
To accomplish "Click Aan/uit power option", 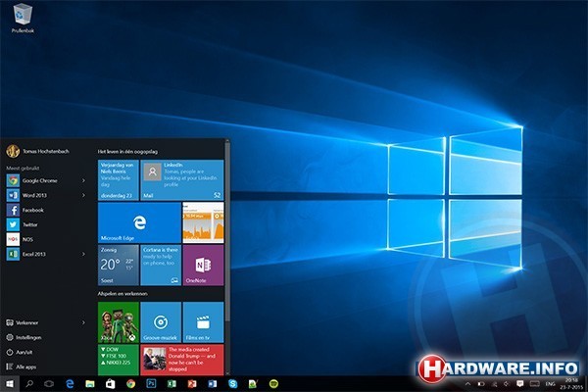I will point(27,351).
